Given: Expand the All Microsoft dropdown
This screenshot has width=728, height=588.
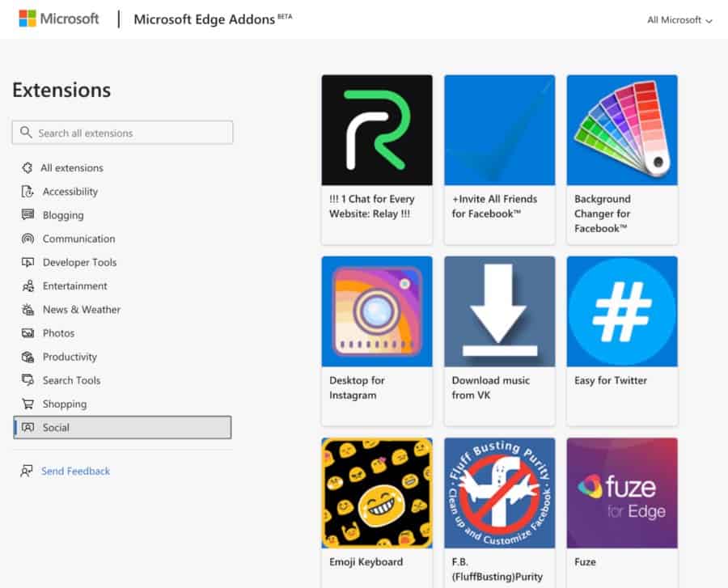Looking at the screenshot, I should click(679, 20).
